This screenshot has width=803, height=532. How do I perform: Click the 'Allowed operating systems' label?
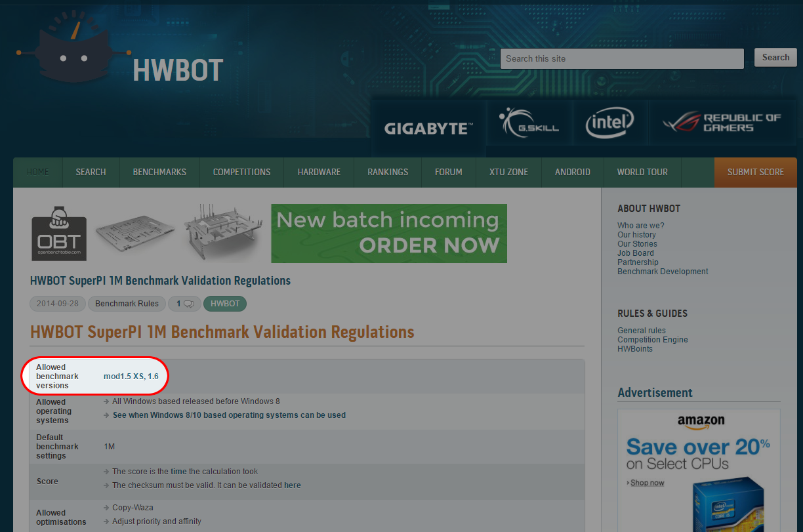(54, 411)
